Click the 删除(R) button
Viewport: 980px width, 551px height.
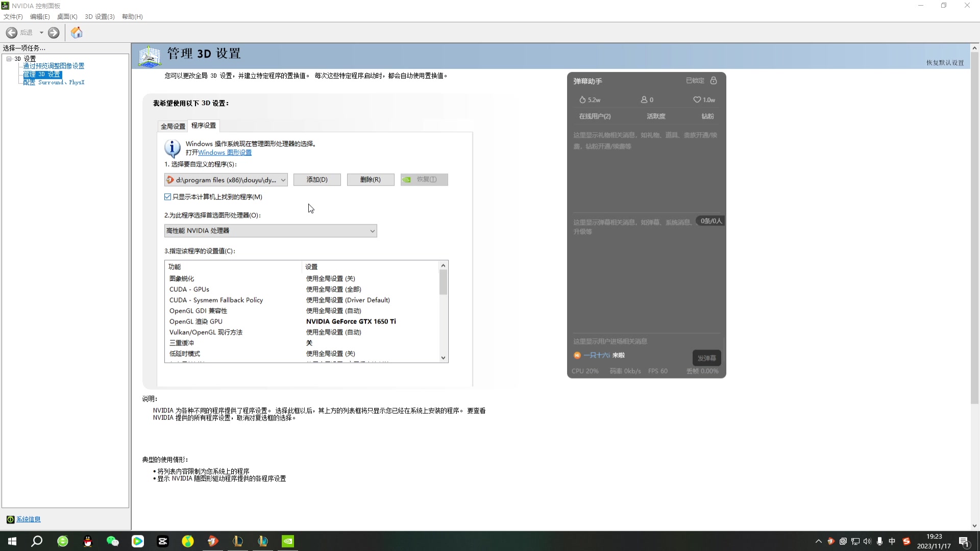pos(371,180)
